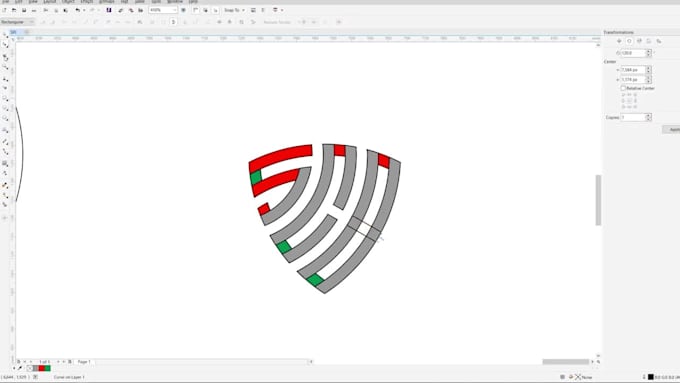Open the application launcher dropdown arrow
Image resolution: width=680 pixels, height=383 pixels.
point(282,10)
